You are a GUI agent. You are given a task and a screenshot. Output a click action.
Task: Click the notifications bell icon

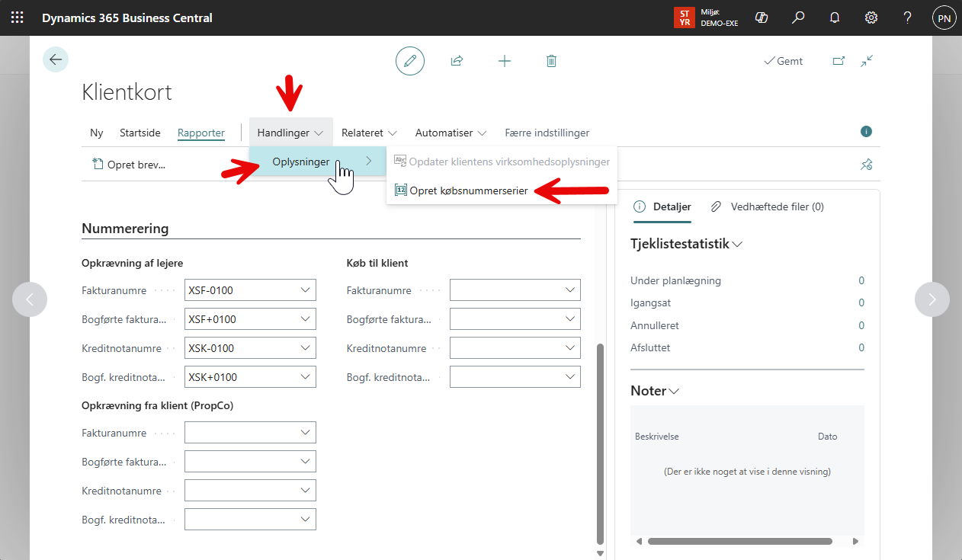[835, 18]
